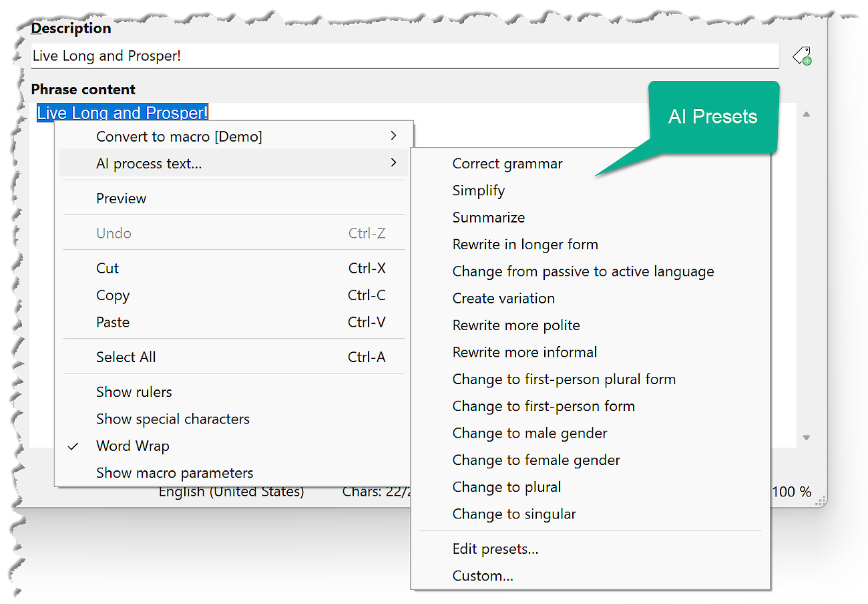Click Show macro parameters option

click(174, 473)
